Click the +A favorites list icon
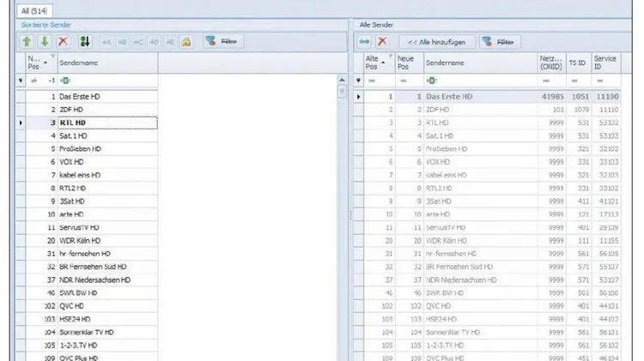Viewport: 644px width, 361px height. pyautogui.click(x=106, y=42)
